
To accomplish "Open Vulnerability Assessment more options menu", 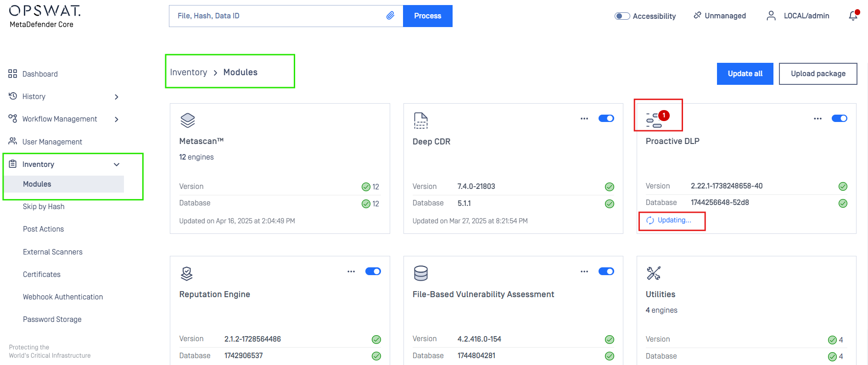I will (x=584, y=271).
